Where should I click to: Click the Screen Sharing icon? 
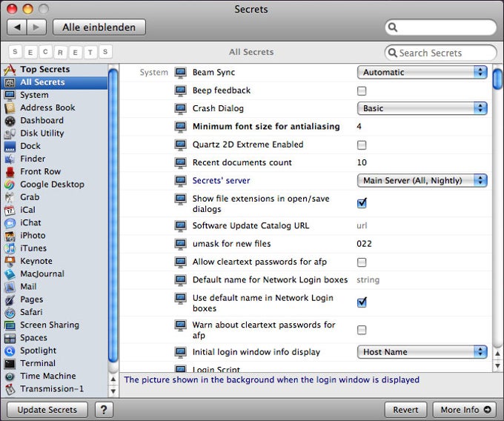(10, 325)
